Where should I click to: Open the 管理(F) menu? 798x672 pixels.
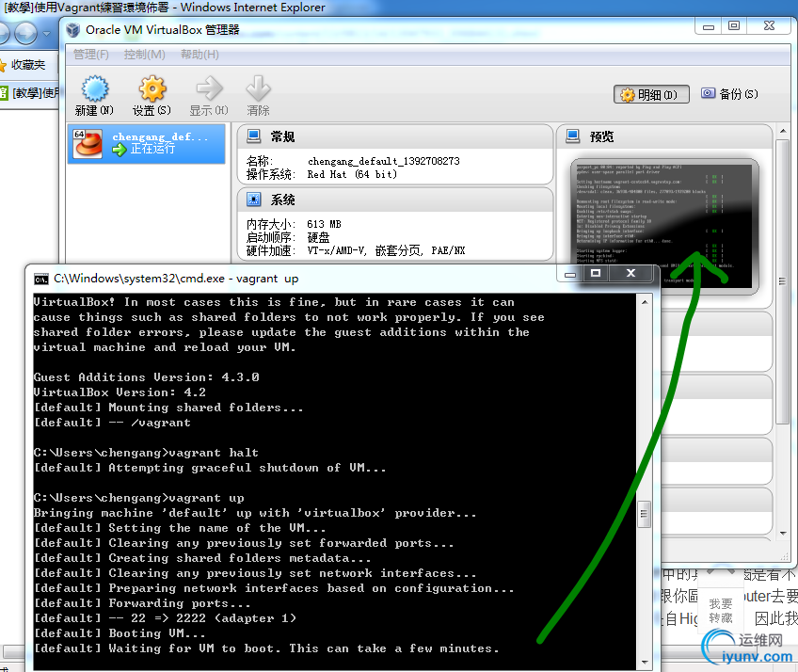(90, 55)
